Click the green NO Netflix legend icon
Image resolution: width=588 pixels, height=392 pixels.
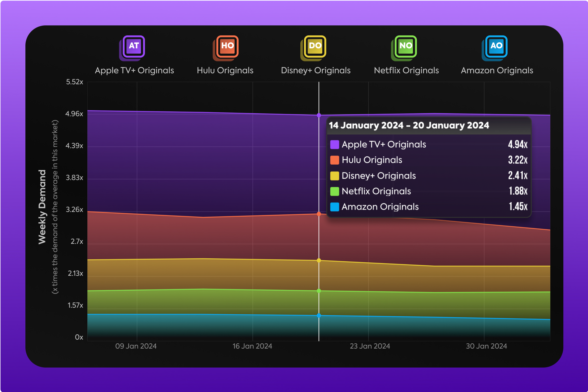pyautogui.click(x=404, y=48)
